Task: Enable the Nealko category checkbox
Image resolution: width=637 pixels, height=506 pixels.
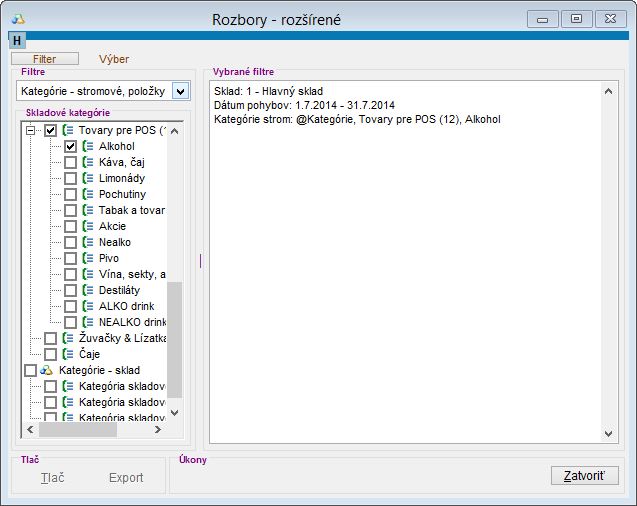Action: click(70, 242)
